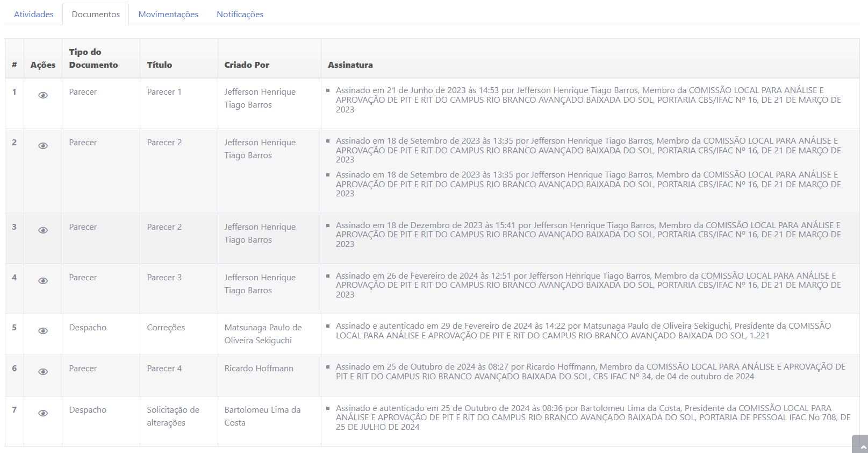Select the Documentos tab
868x453 pixels.
[96, 15]
